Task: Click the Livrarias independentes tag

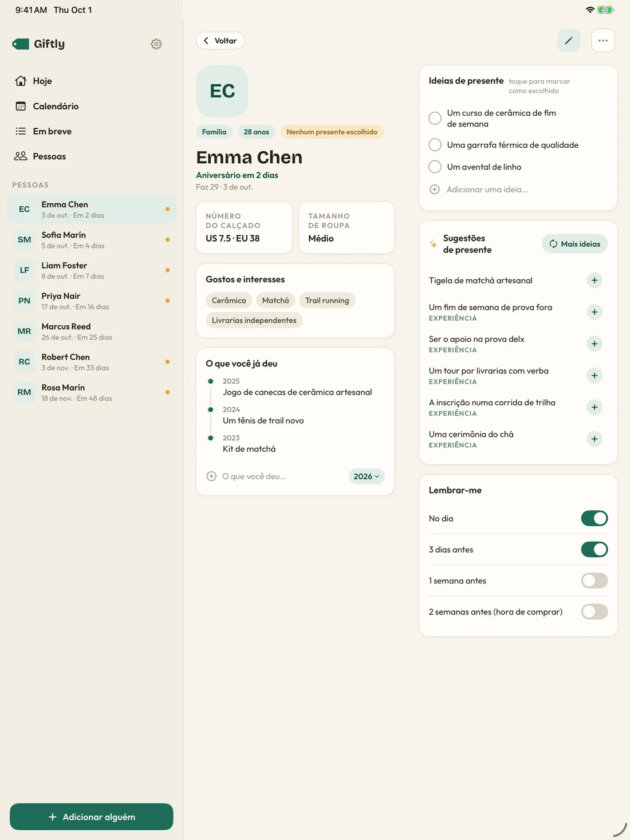Action: (254, 320)
